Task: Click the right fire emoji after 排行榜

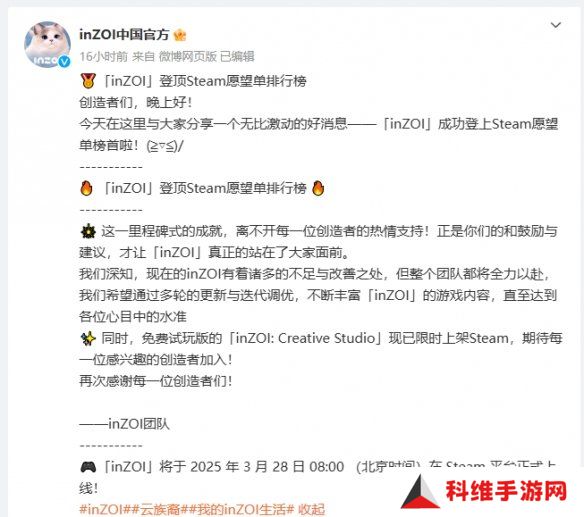Action: (318, 188)
